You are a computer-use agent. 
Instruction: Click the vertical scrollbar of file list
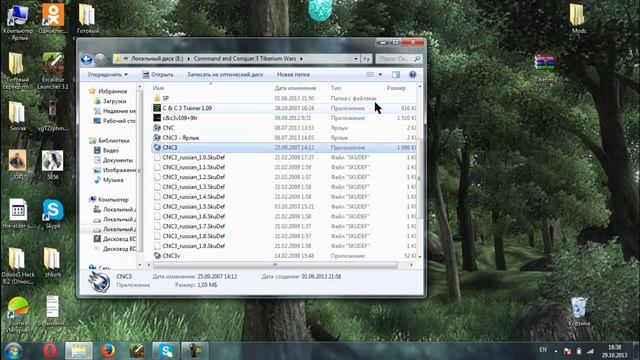click(419, 178)
